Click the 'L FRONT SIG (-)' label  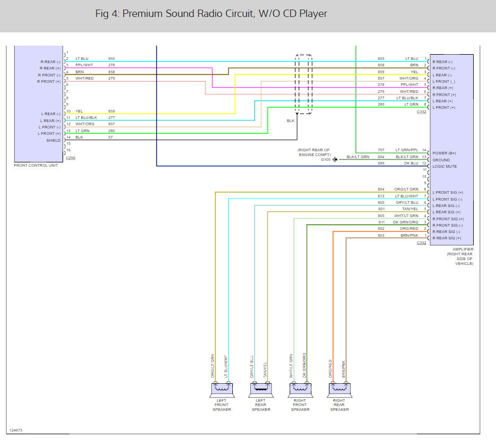click(447, 200)
